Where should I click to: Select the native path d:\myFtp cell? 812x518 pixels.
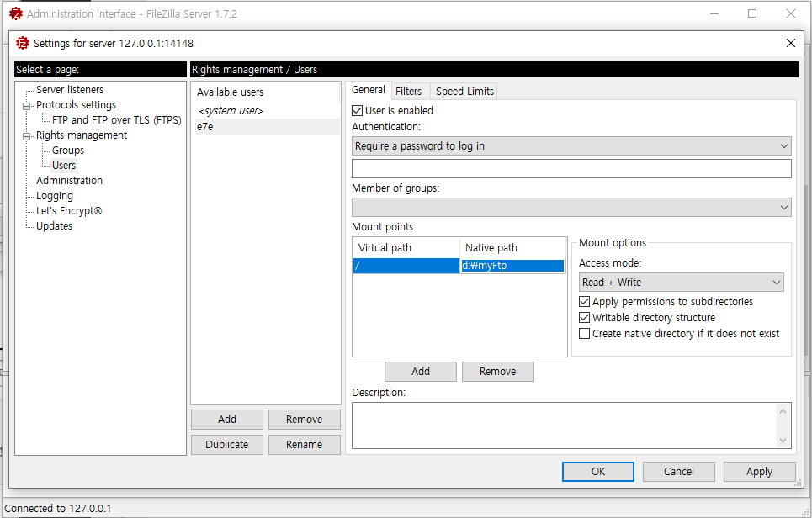512,266
